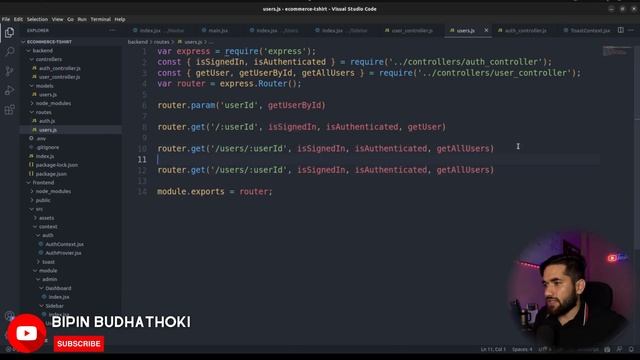Click module.exports on line 14
The image size is (640, 360).
tap(191, 191)
